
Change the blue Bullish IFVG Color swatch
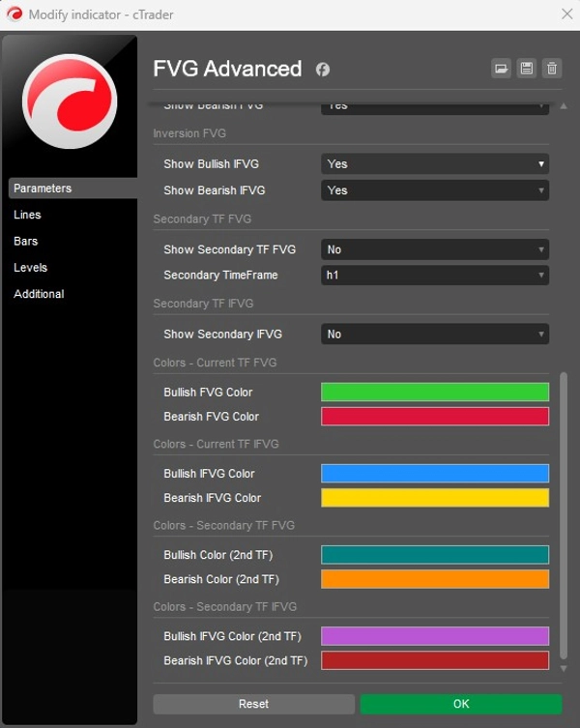pyautogui.click(x=435, y=473)
